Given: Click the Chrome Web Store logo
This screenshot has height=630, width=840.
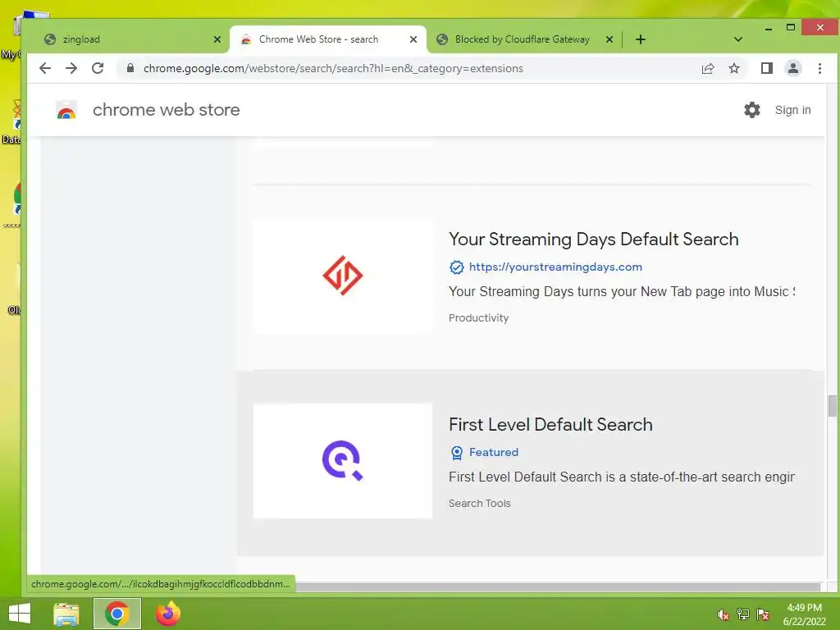Looking at the screenshot, I should (x=66, y=110).
